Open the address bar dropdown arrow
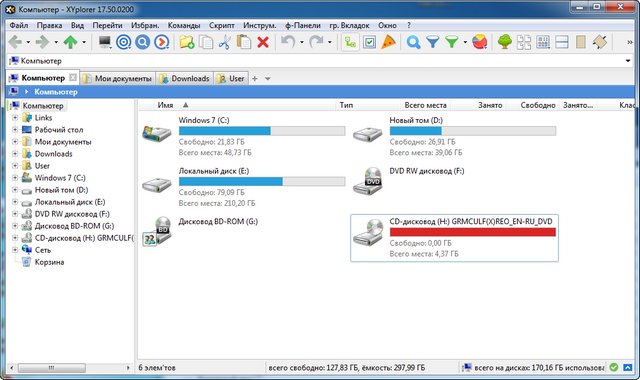The image size is (640, 380). tap(628, 61)
